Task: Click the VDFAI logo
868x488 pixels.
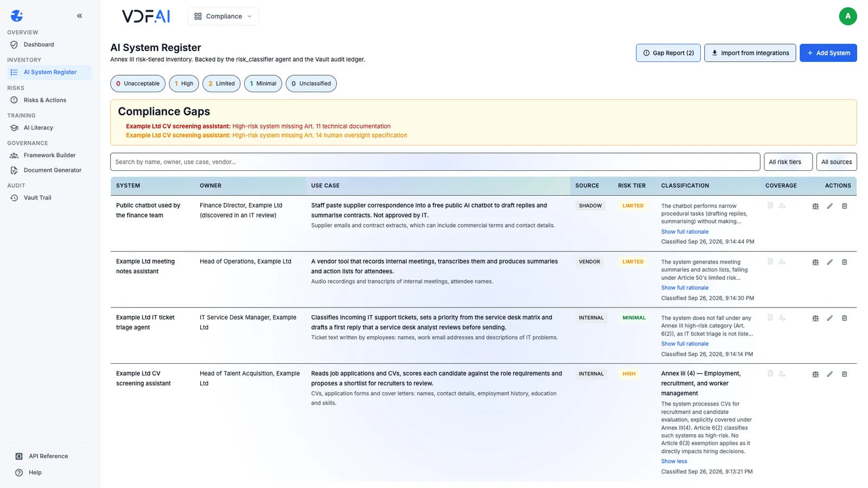Action: click(x=146, y=16)
